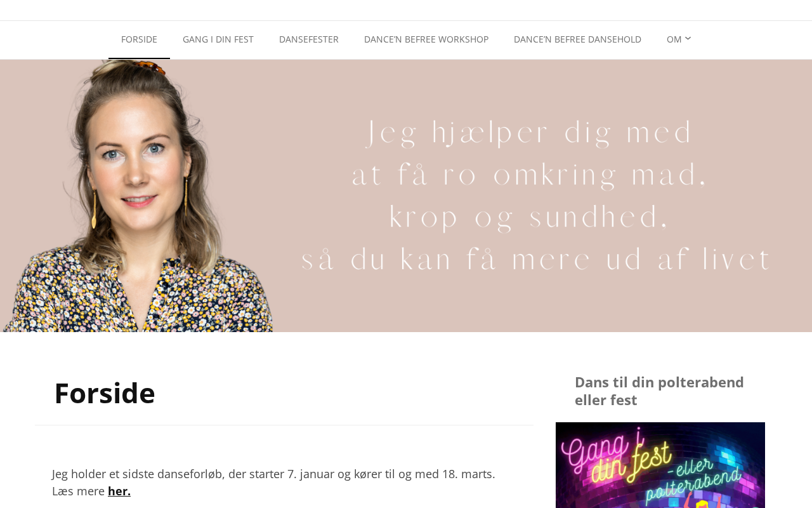
Task: Select DANCE'N BEFREE WORKSHOP in navigation
Action: pyautogui.click(x=426, y=39)
